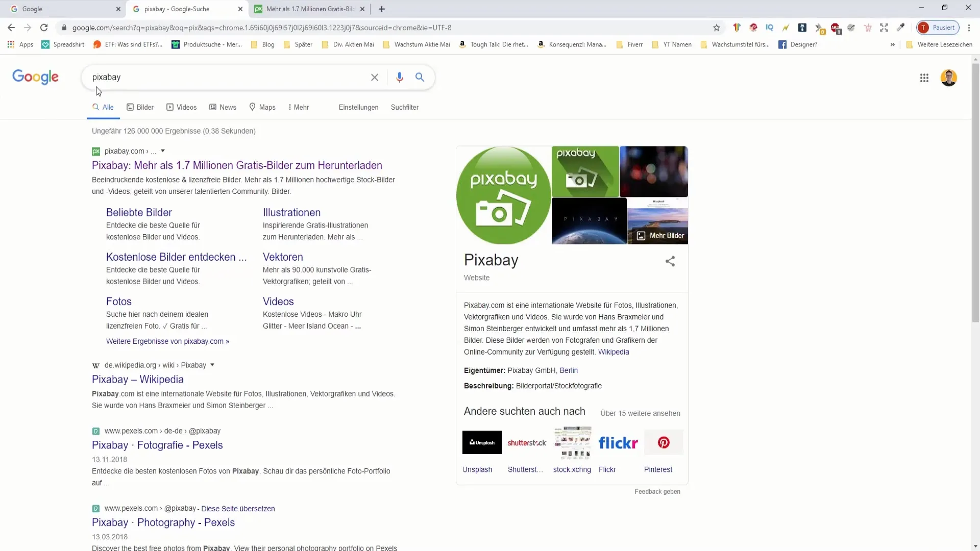Expand the Pixaby Wikipedia result dropdown arrow

click(213, 365)
